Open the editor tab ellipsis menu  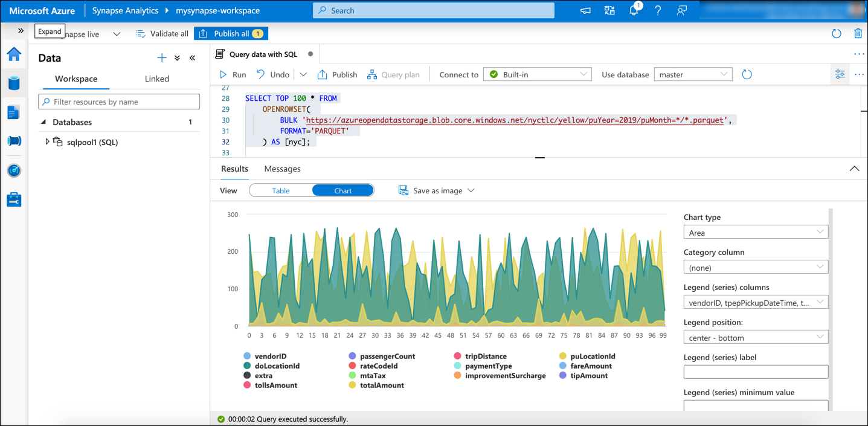pyautogui.click(x=859, y=54)
